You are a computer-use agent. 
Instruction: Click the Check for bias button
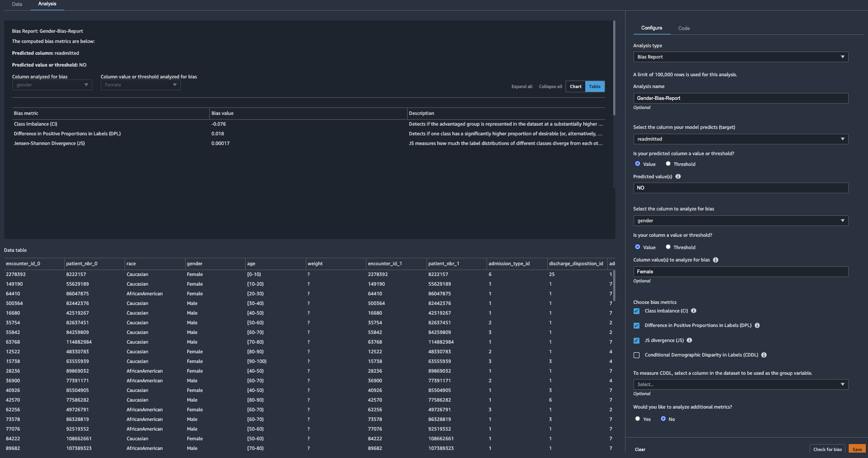click(827, 449)
